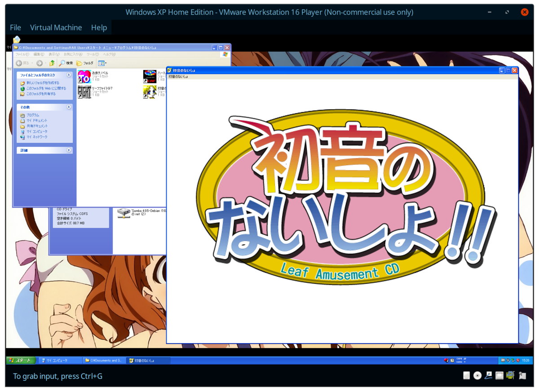
Task: Select the おまけノベル shortcut icon
Action: 84,77
